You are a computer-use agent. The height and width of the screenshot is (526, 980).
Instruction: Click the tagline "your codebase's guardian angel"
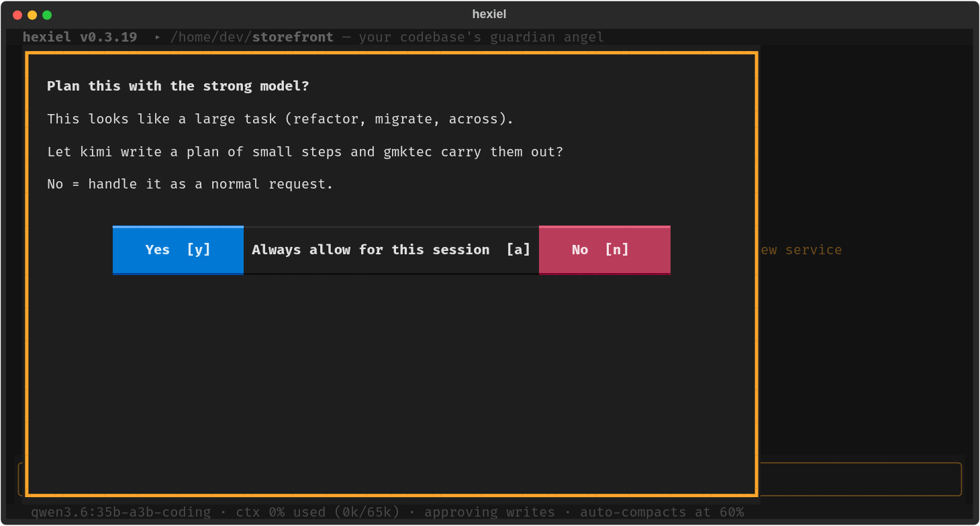click(481, 37)
